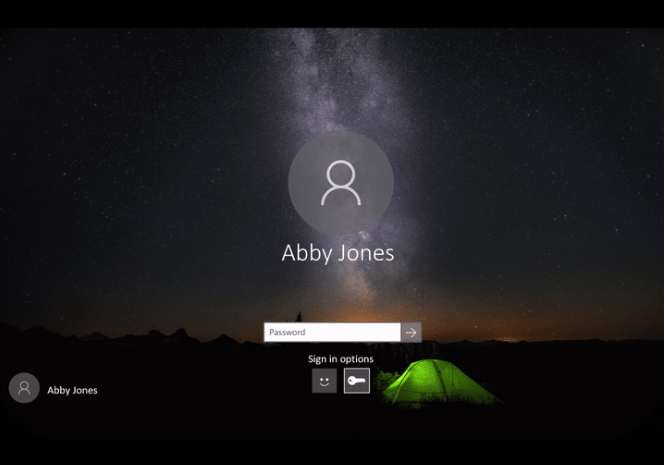
Task: Click the large central user avatar
Action: 341,183
